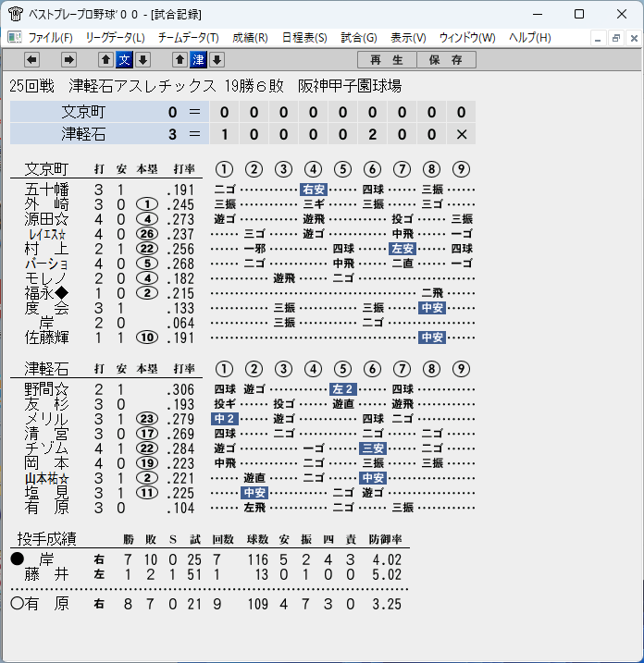Image resolution: width=644 pixels, height=663 pixels.
Task: Open the チームデータ(T) menu
Action: (188, 38)
